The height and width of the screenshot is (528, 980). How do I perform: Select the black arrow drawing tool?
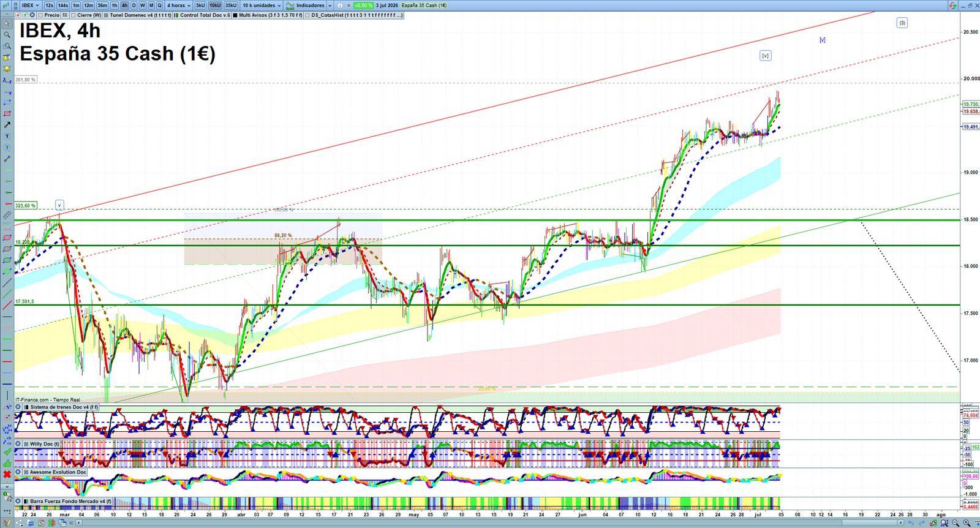point(7,124)
